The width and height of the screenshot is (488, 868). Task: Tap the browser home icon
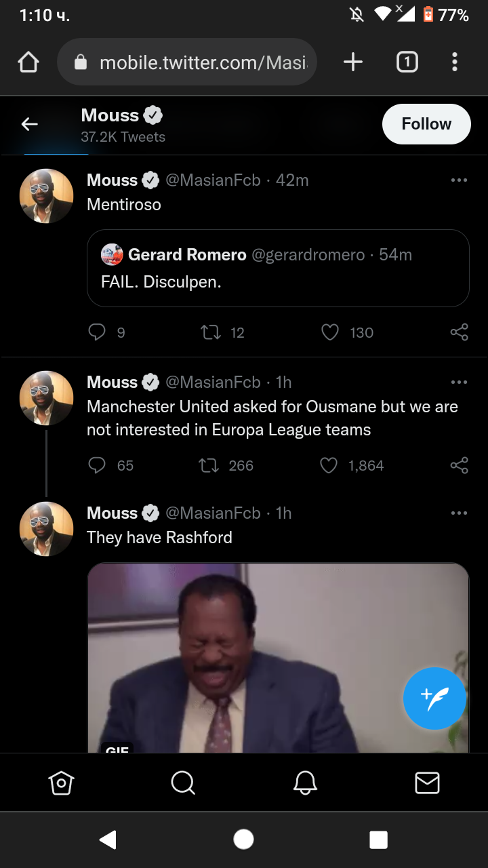tap(28, 62)
